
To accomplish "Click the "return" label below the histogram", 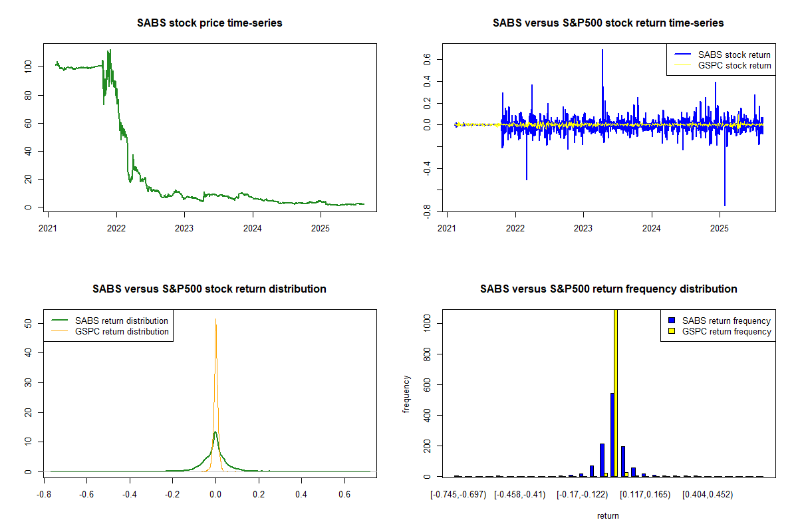I will click(x=608, y=515).
